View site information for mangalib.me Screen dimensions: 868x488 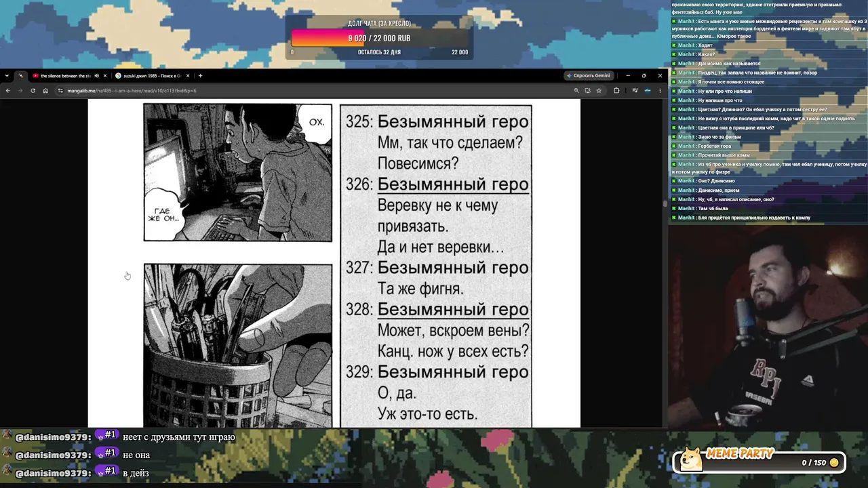pos(60,90)
